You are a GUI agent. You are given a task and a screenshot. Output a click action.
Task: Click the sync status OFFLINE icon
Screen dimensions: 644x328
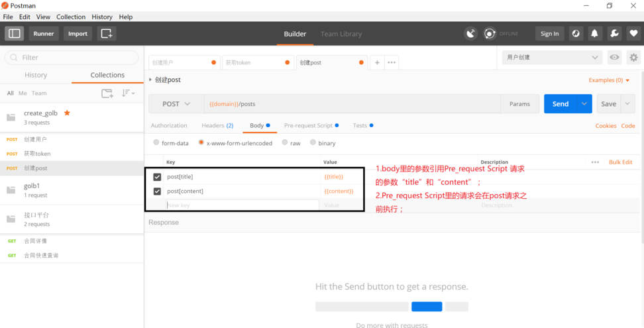point(490,34)
